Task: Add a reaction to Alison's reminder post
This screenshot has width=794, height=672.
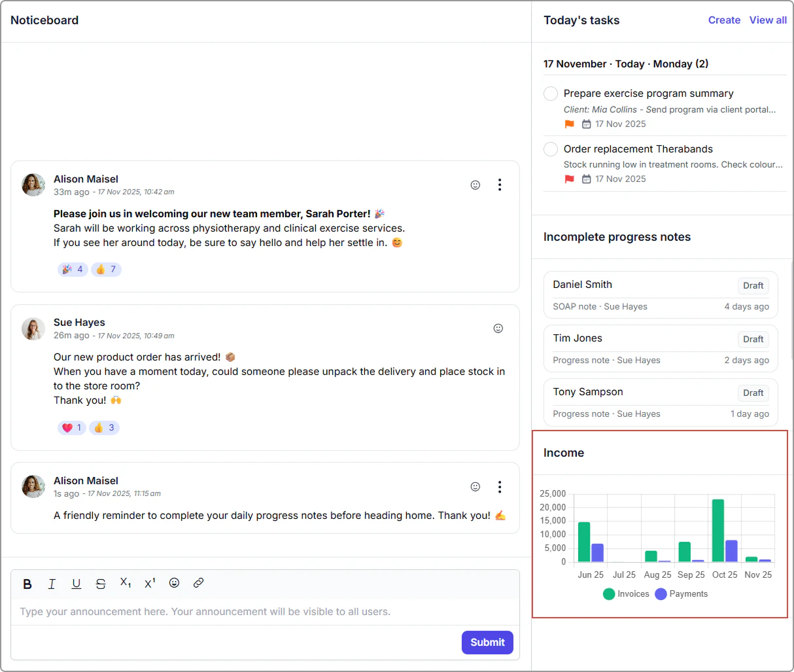Action: [475, 487]
